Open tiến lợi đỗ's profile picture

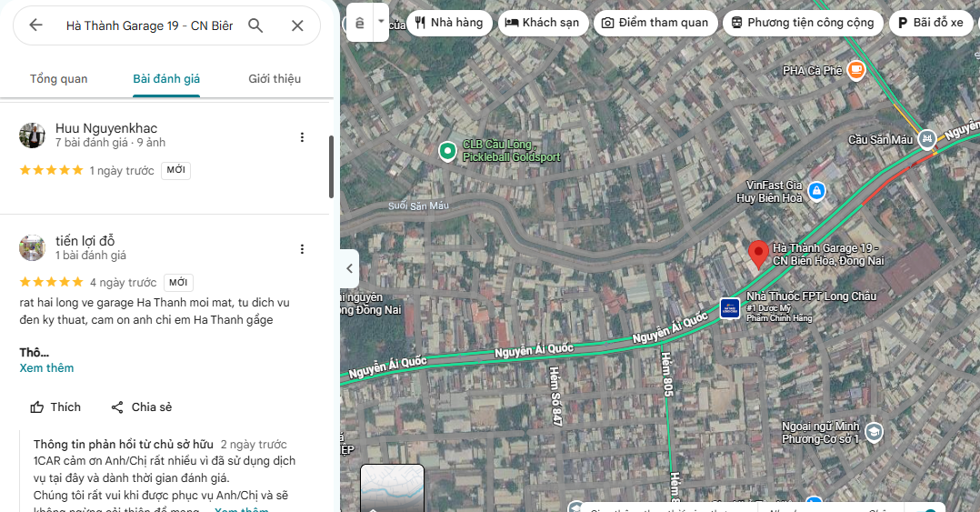32,247
